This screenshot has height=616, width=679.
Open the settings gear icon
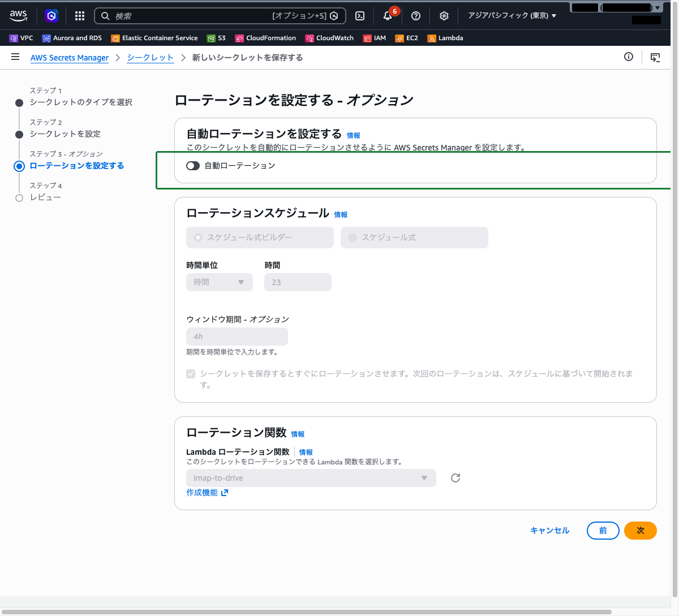(x=444, y=16)
